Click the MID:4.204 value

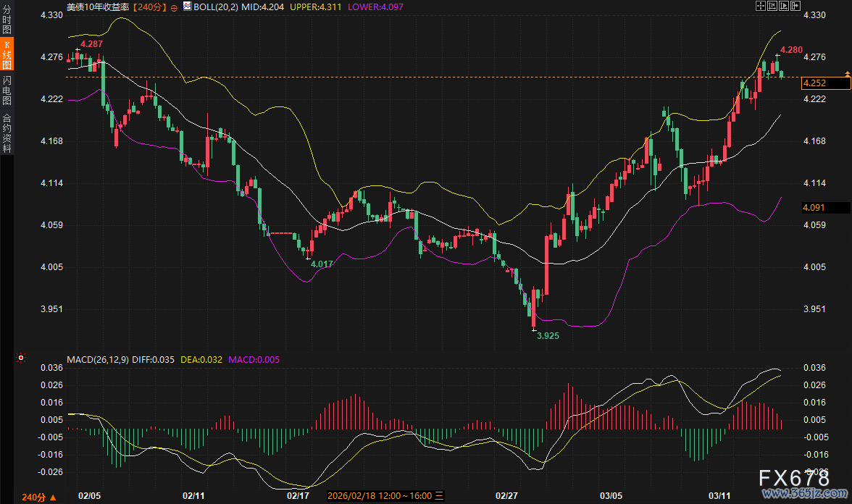pyautogui.click(x=262, y=7)
